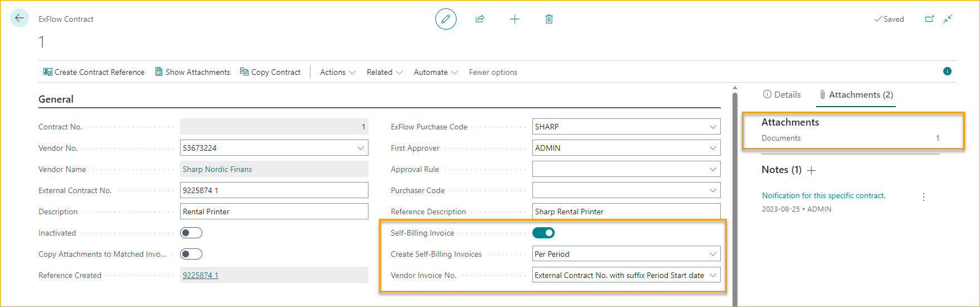Click the Documents count 1
The image size is (980, 307).
[938, 138]
